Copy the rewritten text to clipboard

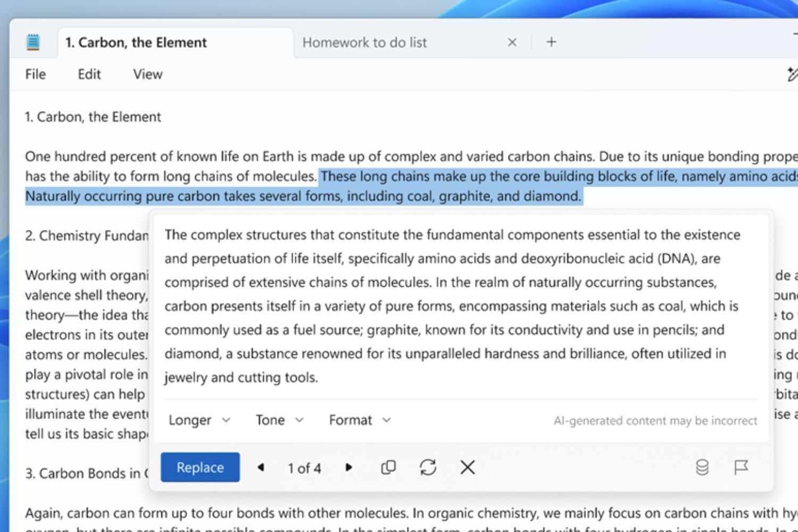pos(388,467)
